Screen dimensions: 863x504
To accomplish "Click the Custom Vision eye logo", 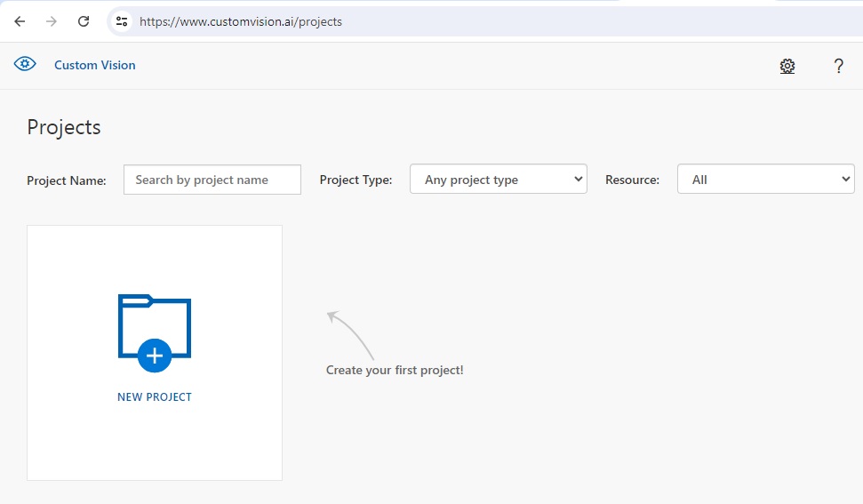I will coord(25,64).
